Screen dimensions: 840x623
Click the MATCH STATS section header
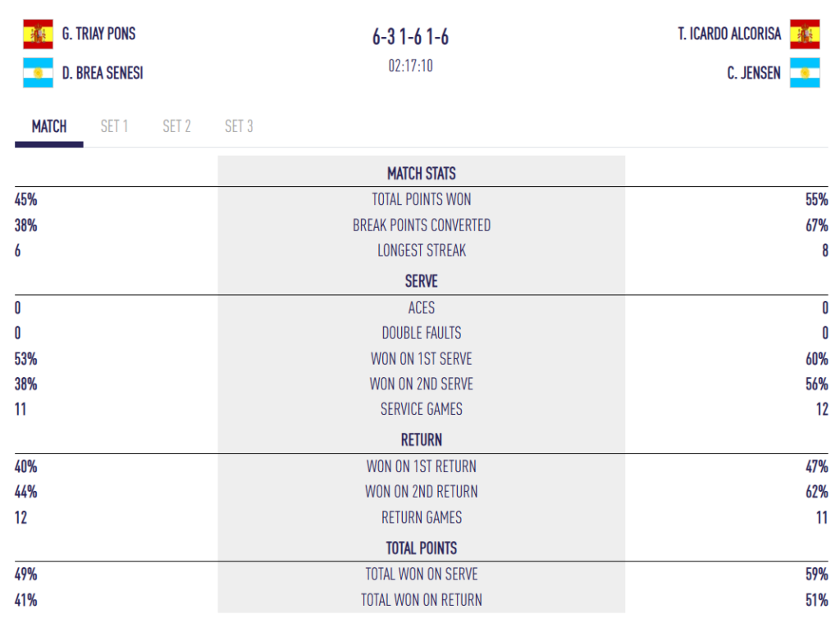point(422,174)
